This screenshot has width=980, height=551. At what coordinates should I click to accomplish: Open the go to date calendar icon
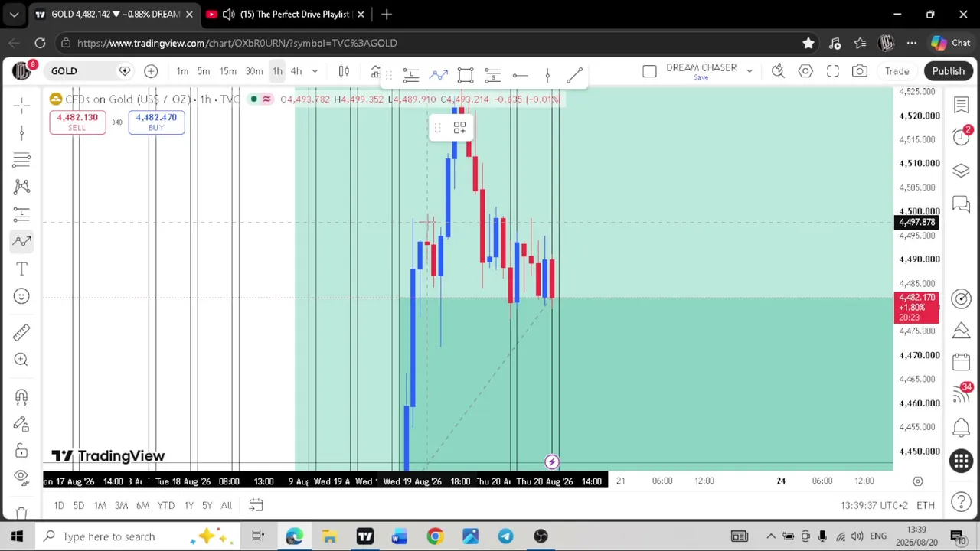[256, 505]
